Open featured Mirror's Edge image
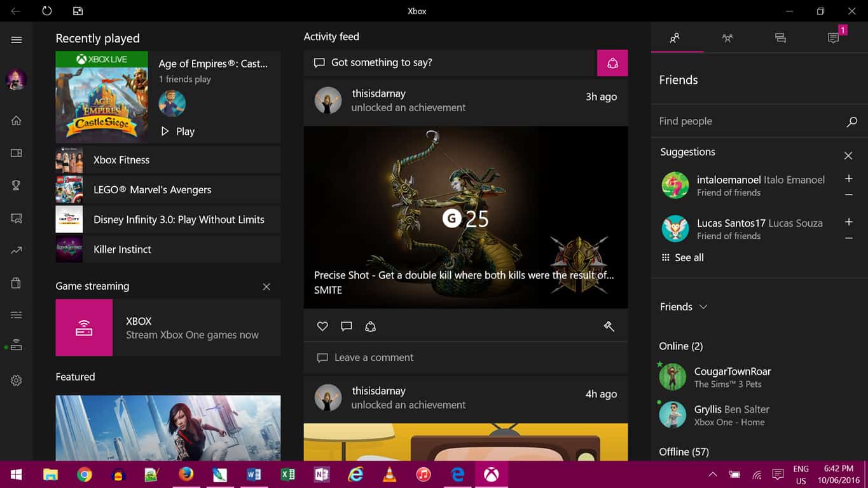868x488 pixels. click(x=168, y=428)
